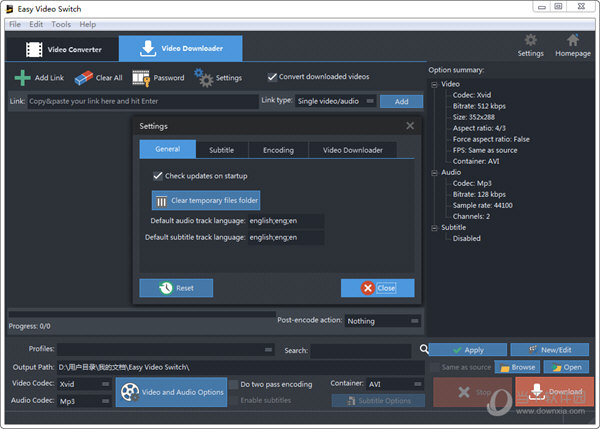Open the Tools menu

61,24
